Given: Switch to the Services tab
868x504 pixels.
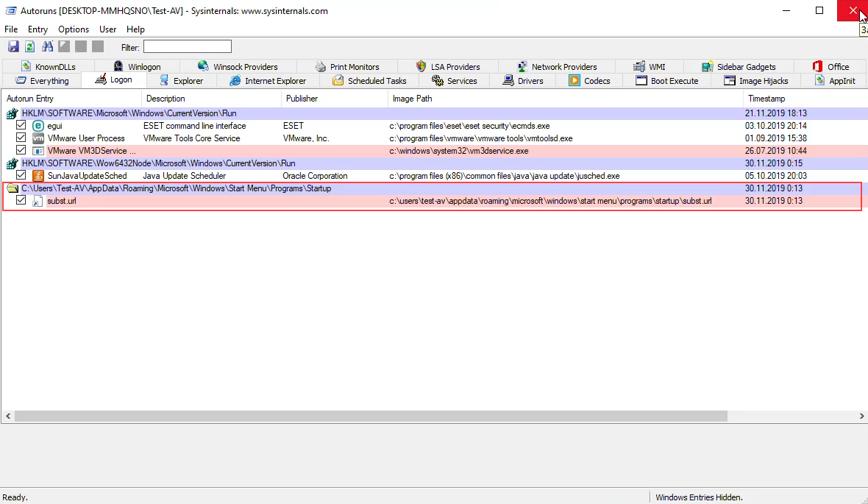Looking at the screenshot, I should 454,81.
